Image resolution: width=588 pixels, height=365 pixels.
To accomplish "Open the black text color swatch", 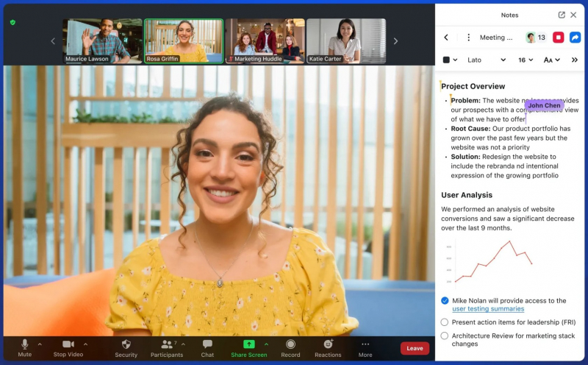I will point(446,60).
